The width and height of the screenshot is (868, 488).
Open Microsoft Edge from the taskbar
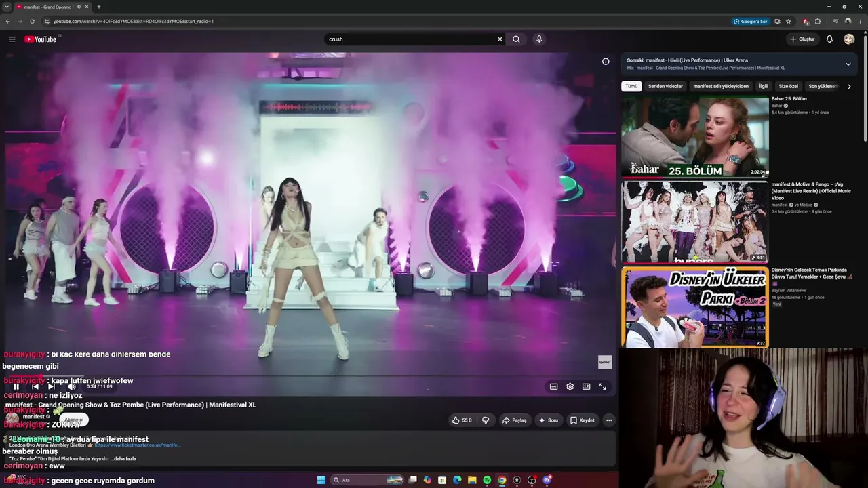457,480
